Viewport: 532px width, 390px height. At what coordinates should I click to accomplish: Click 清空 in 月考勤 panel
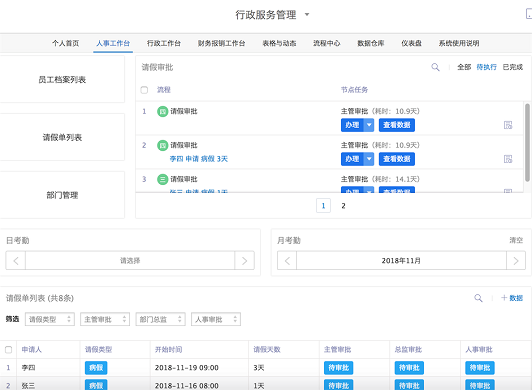[516, 240]
